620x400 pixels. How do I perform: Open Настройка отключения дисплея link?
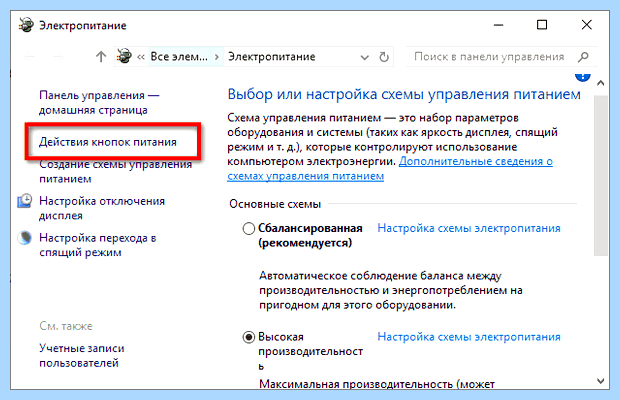coord(102,208)
